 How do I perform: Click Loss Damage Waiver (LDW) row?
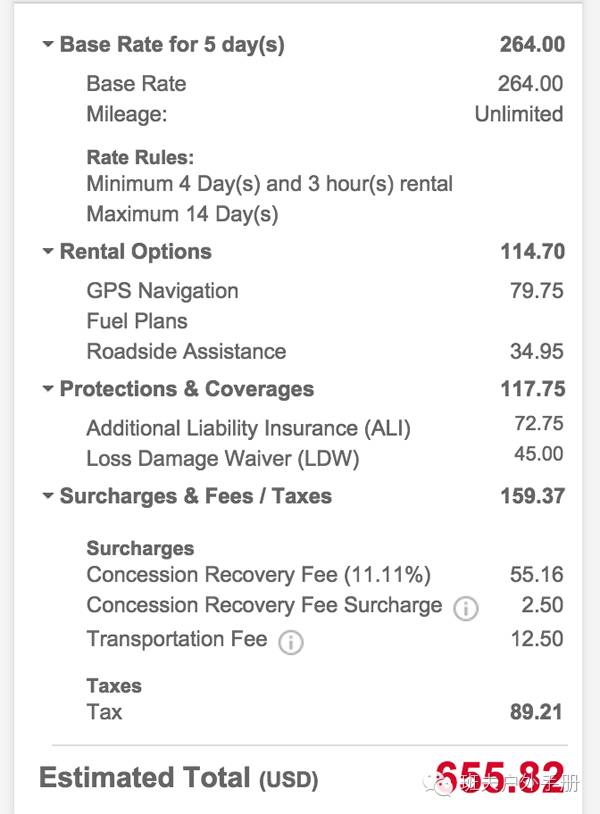222,459
